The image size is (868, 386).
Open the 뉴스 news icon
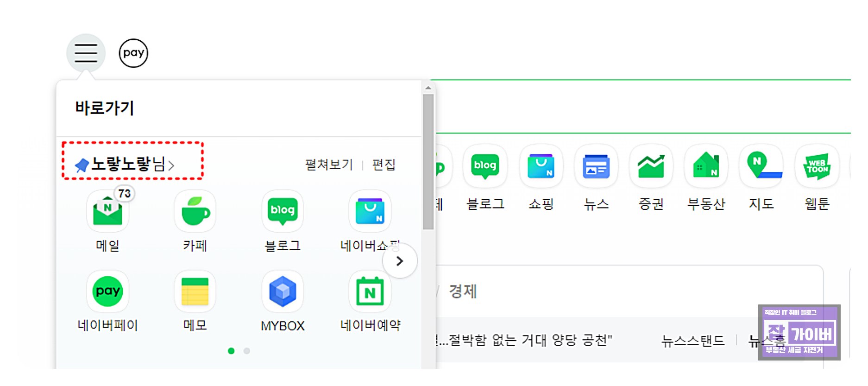[x=596, y=166]
